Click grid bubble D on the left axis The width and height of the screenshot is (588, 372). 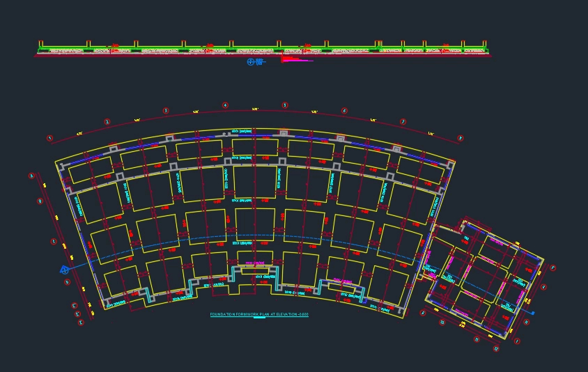pos(68,282)
